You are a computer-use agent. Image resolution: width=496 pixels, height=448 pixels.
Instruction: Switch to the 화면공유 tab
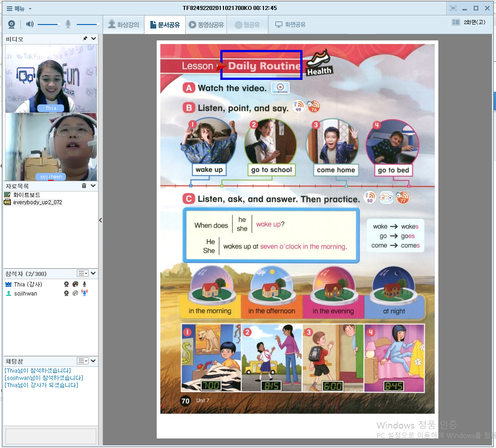[x=290, y=25]
